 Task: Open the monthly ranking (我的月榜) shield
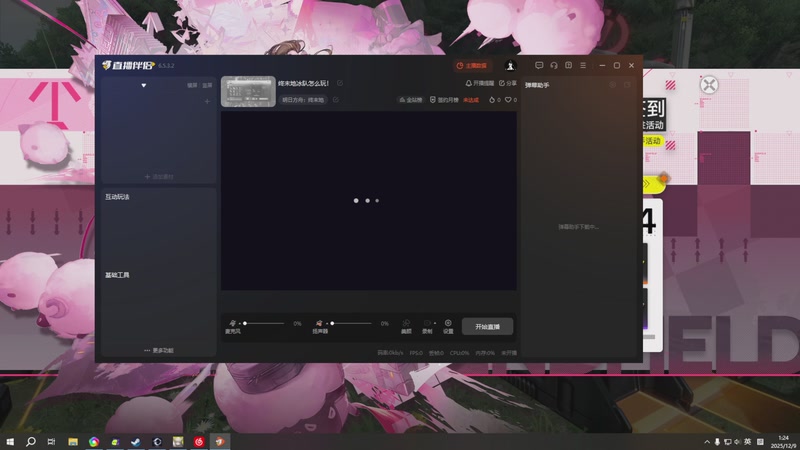pyautogui.click(x=444, y=100)
